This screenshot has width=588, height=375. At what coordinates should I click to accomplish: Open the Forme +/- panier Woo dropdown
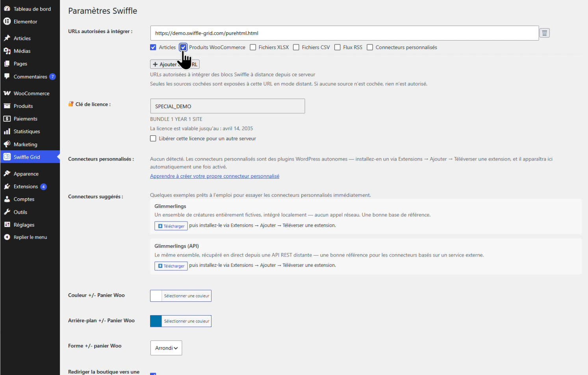pyautogui.click(x=166, y=348)
